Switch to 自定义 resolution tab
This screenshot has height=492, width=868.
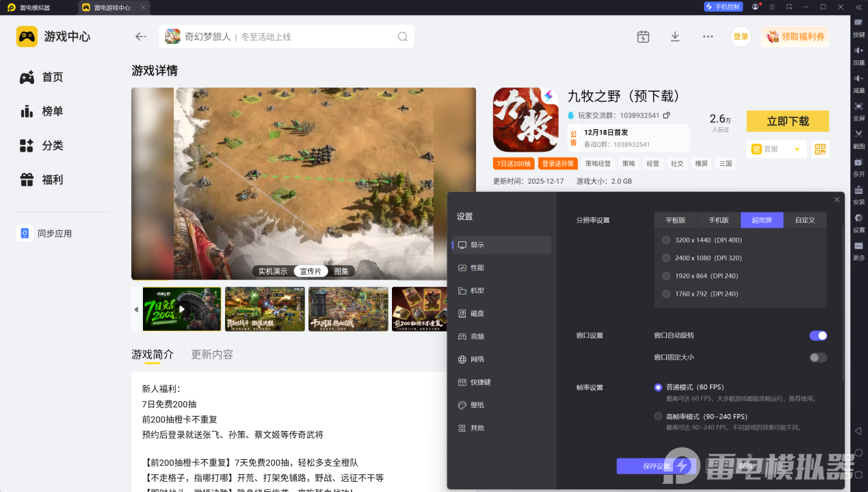(x=804, y=220)
